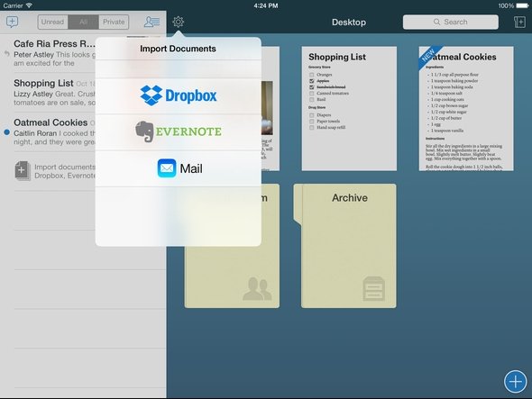Click the Search field

tap(451, 22)
